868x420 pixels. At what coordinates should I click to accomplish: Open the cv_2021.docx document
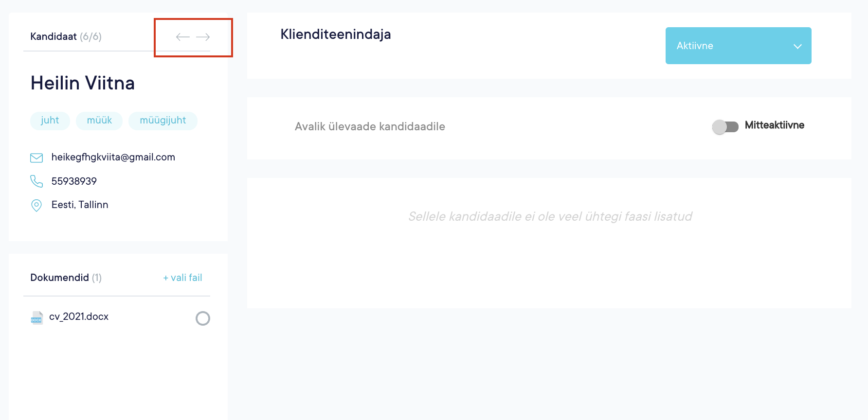pos(79,316)
